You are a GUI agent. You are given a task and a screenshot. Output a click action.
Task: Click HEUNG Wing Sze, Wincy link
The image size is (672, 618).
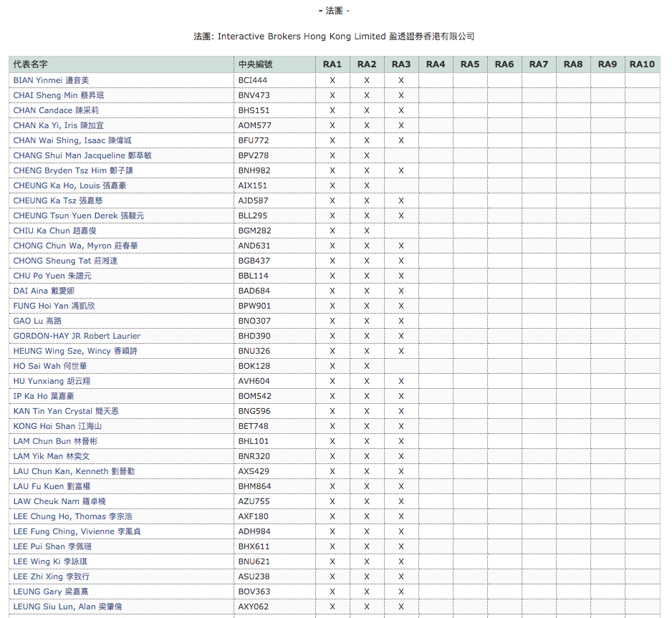tap(75, 350)
